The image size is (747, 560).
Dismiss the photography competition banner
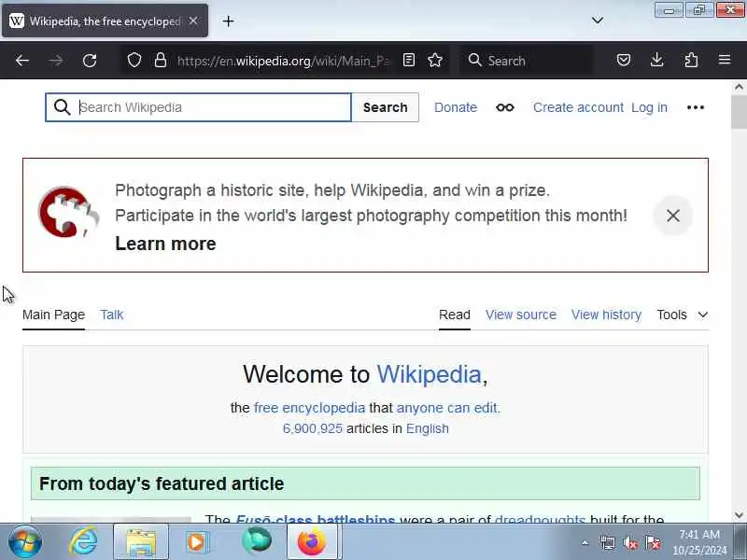pos(673,216)
